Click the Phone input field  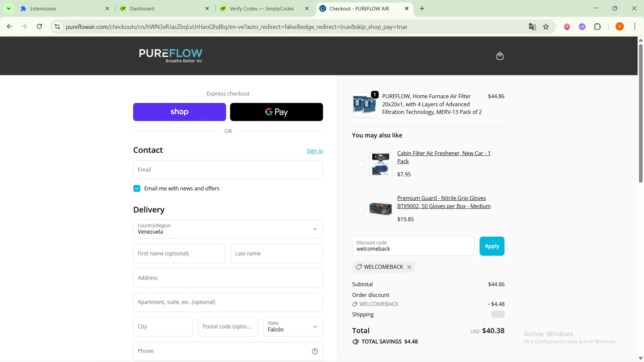pyautogui.click(x=228, y=351)
